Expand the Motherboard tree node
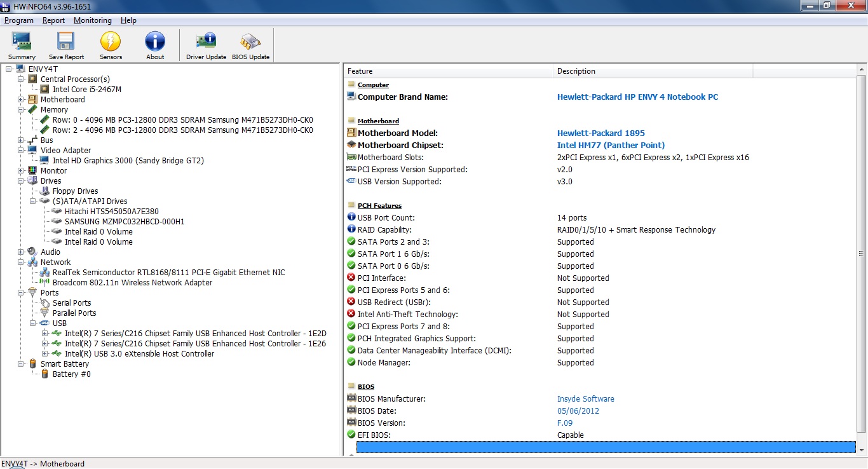Viewport: 868px width, 469px height. click(x=20, y=99)
